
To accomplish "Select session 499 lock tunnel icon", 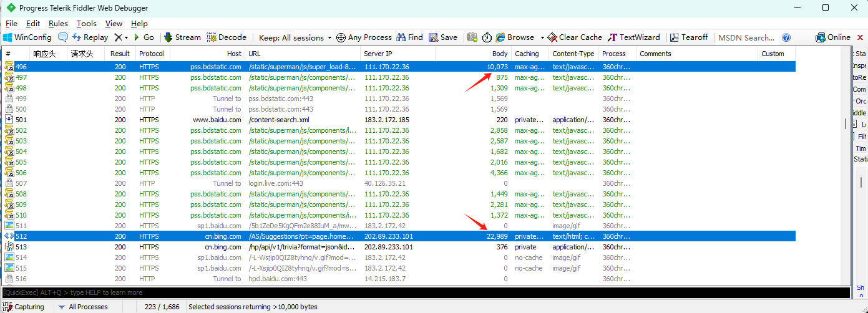I will click(9, 99).
